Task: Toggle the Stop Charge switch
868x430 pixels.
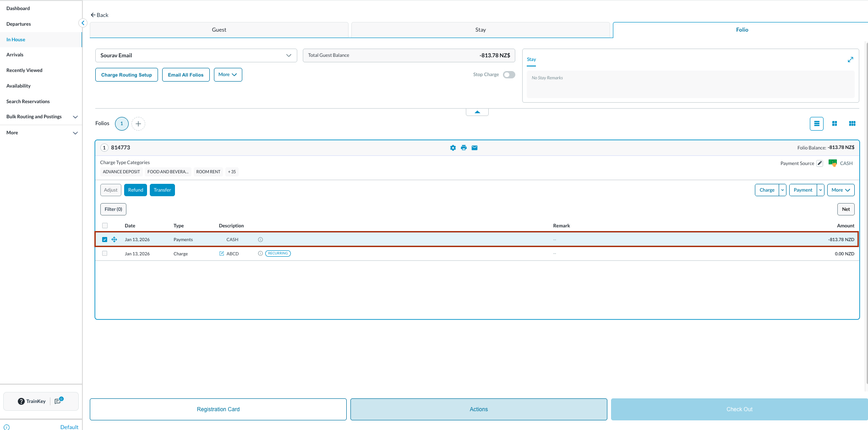Action: [508, 75]
